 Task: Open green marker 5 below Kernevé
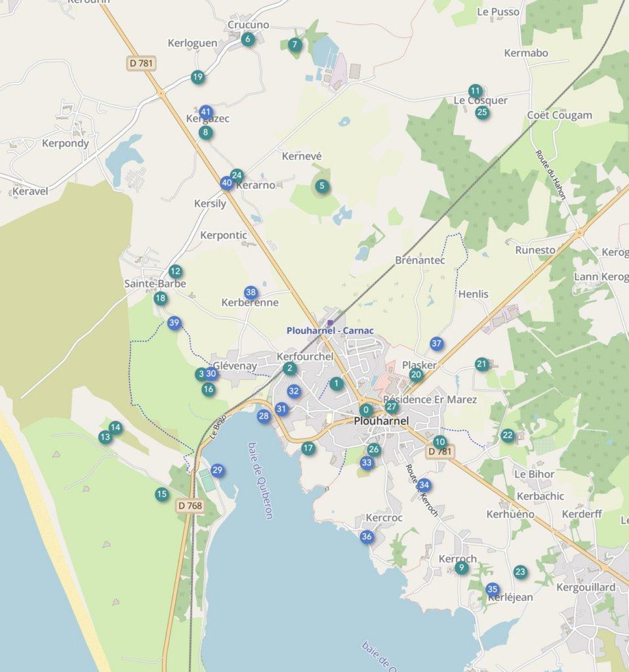tap(321, 186)
